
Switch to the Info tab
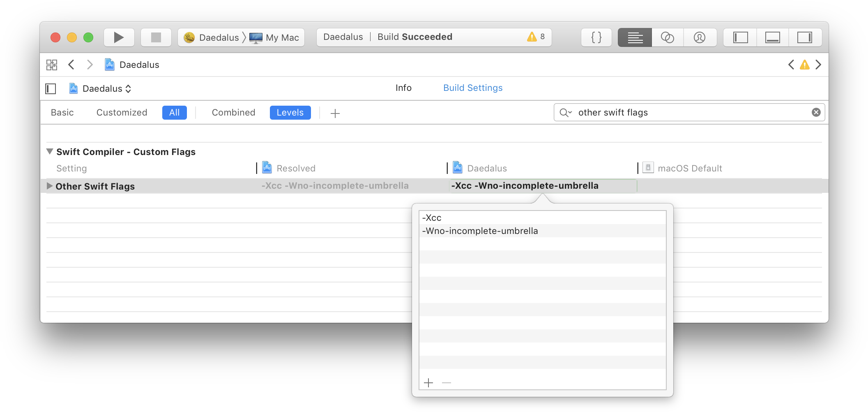[x=403, y=88]
